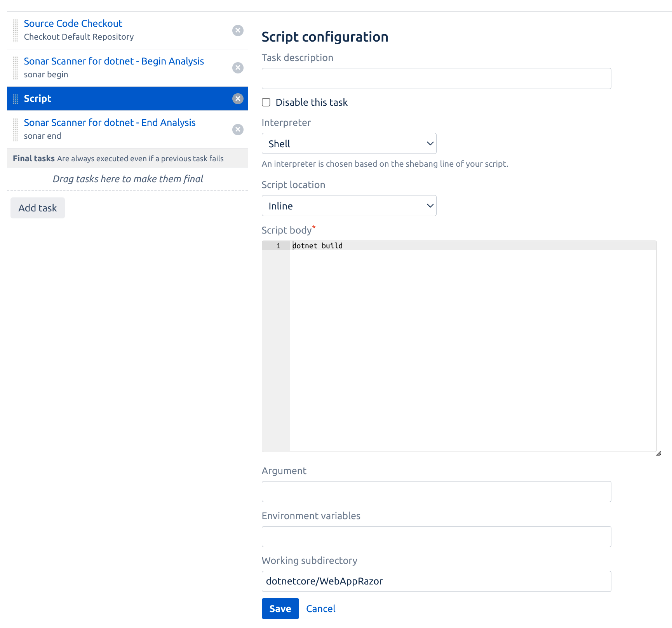Click the Add task button
Image resolution: width=672 pixels, height=628 pixels.
[x=38, y=208]
